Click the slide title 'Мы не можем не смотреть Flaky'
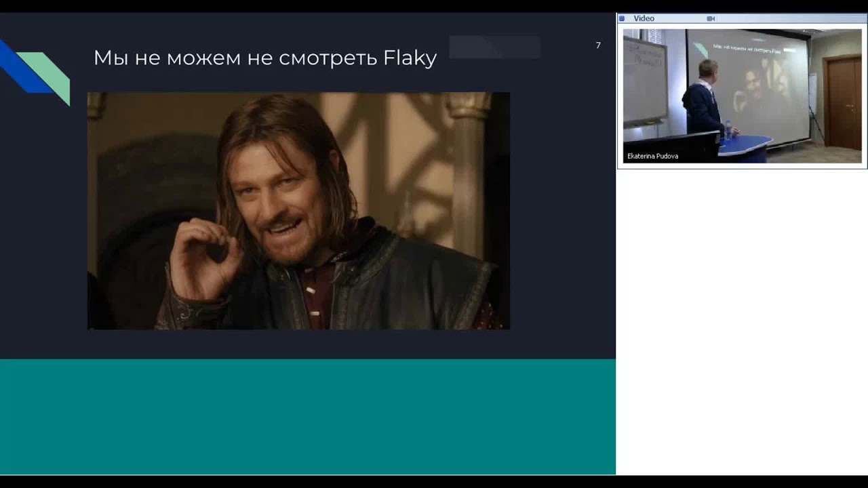 pyautogui.click(x=264, y=58)
